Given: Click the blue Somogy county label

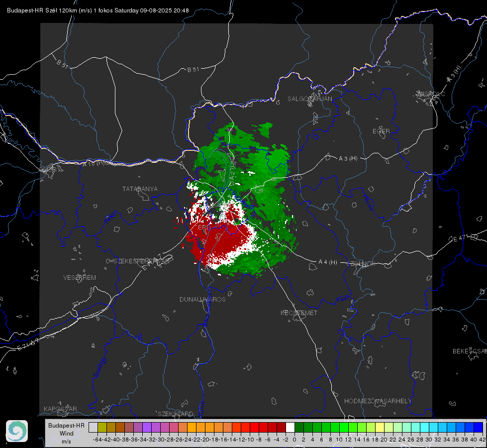Looking at the screenshot, I should [x=100, y=367].
